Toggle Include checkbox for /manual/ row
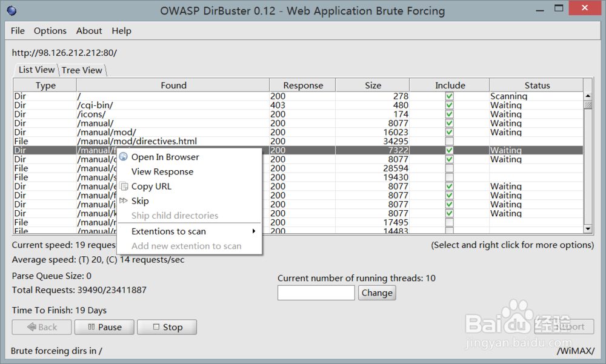606x364 pixels. 449,124
